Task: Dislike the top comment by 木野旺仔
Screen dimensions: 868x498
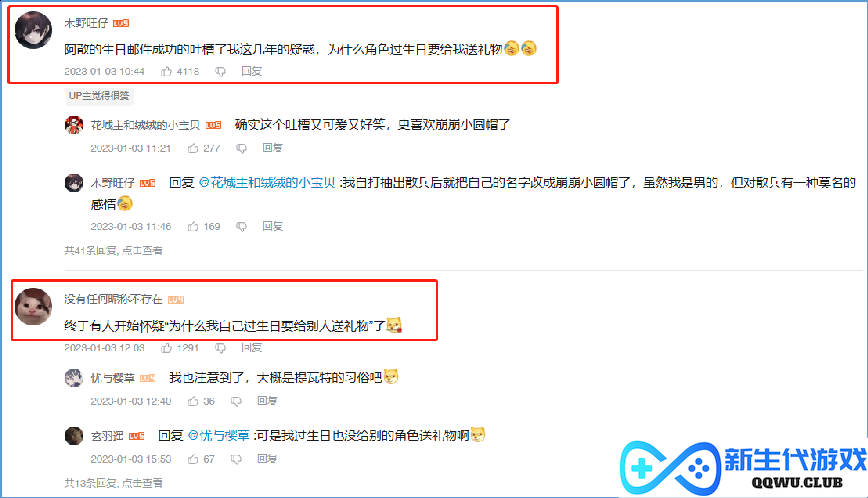Action: pos(220,71)
